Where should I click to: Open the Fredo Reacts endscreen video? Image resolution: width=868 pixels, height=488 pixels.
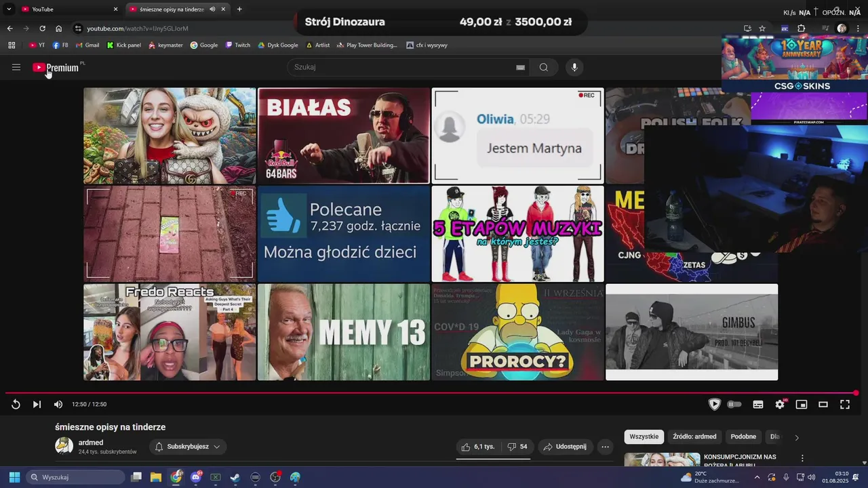pyautogui.click(x=170, y=332)
